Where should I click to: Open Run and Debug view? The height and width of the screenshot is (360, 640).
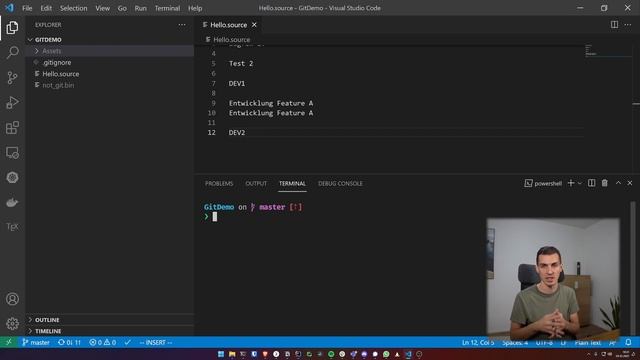(x=12, y=102)
